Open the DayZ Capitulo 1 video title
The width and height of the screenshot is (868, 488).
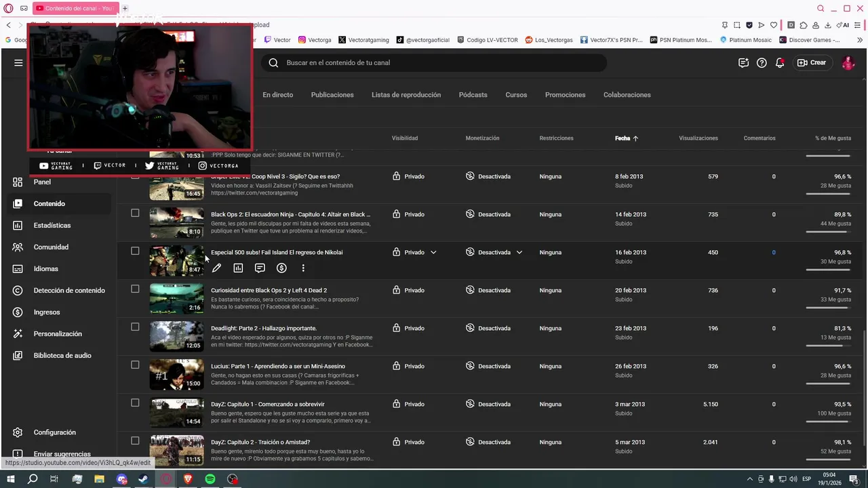tap(268, 404)
